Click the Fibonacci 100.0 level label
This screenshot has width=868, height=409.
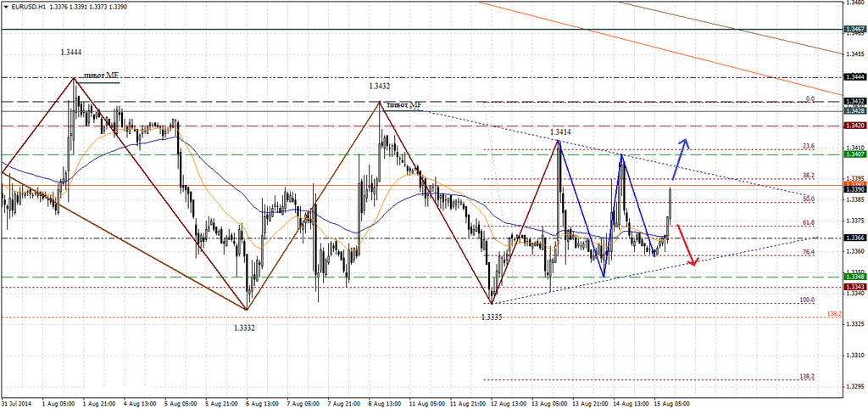tap(807, 300)
